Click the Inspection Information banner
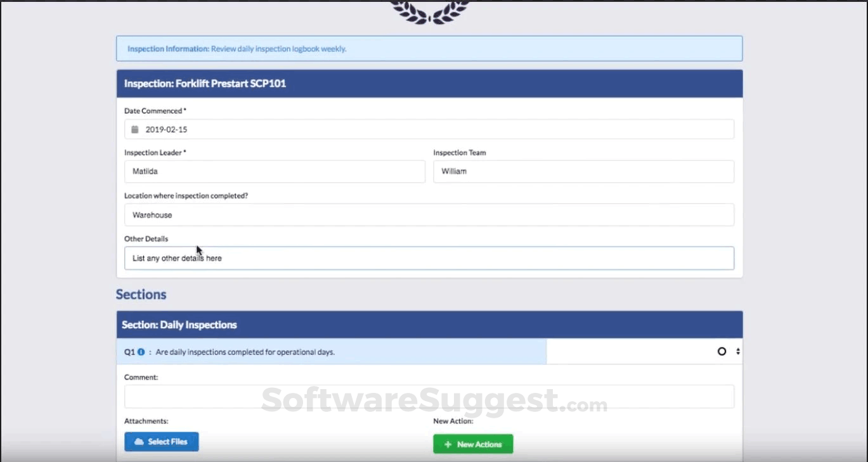 coord(429,48)
